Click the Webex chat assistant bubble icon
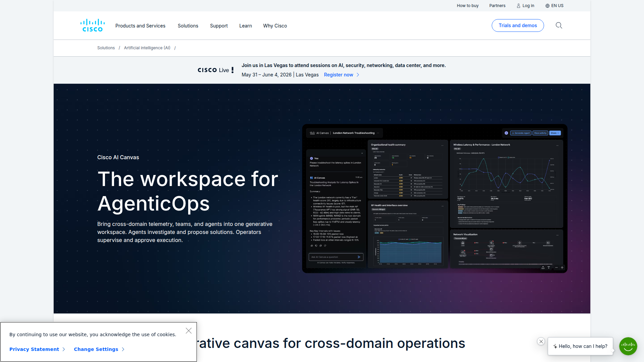The width and height of the screenshot is (644, 362). pyautogui.click(x=628, y=346)
